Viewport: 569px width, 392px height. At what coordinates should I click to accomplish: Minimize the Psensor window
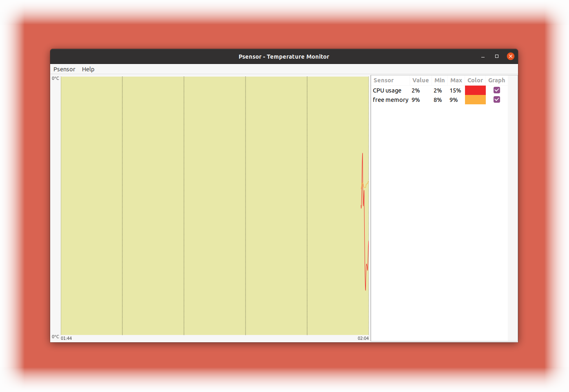pos(483,57)
